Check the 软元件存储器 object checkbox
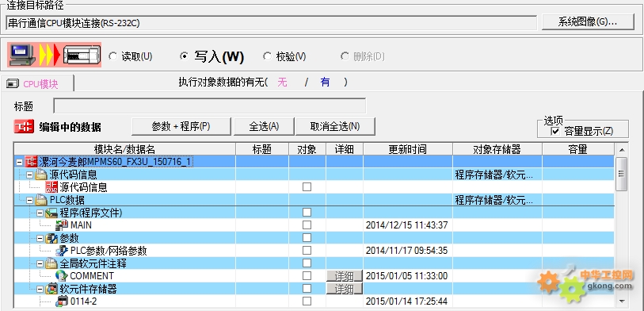This screenshot has height=311, width=644. coord(307,288)
